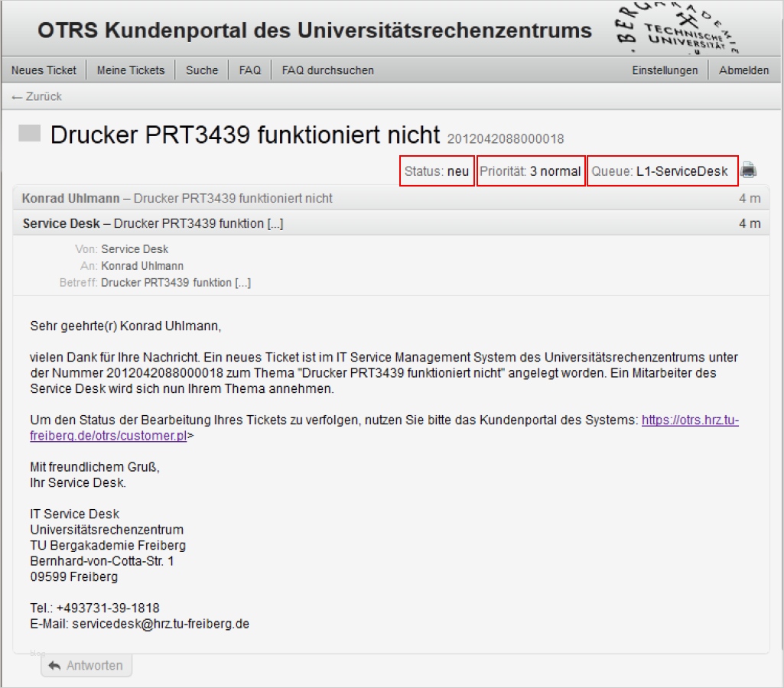Click the Ihr Service Desk line
The height and width of the screenshot is (688, 784).
coord(78,482)
